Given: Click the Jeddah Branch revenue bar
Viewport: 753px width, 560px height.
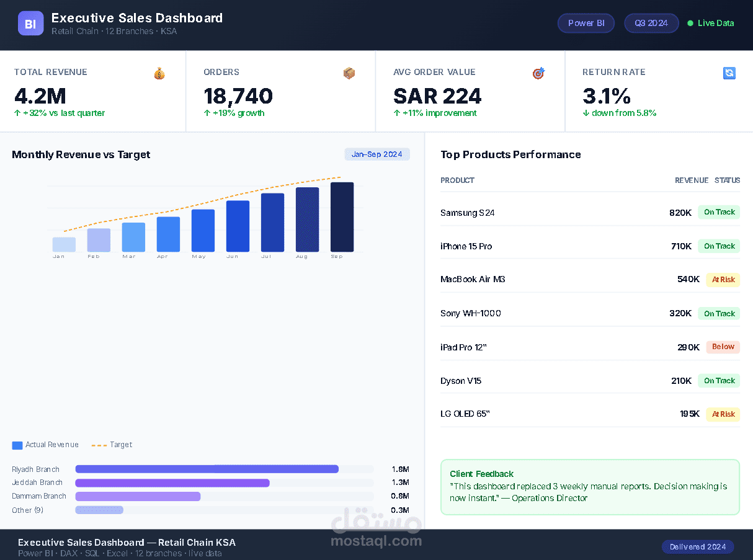Looking at the screenshot, I should coord(172,482).
